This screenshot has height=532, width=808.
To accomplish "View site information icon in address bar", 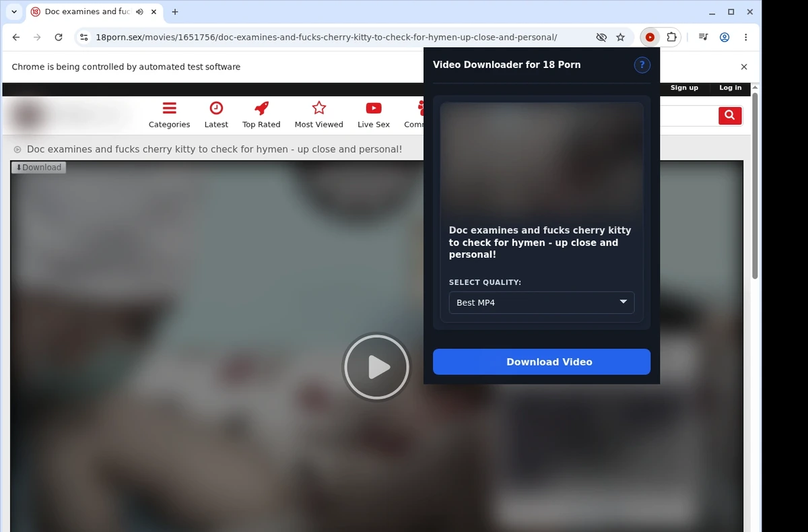I will point(83,38).
